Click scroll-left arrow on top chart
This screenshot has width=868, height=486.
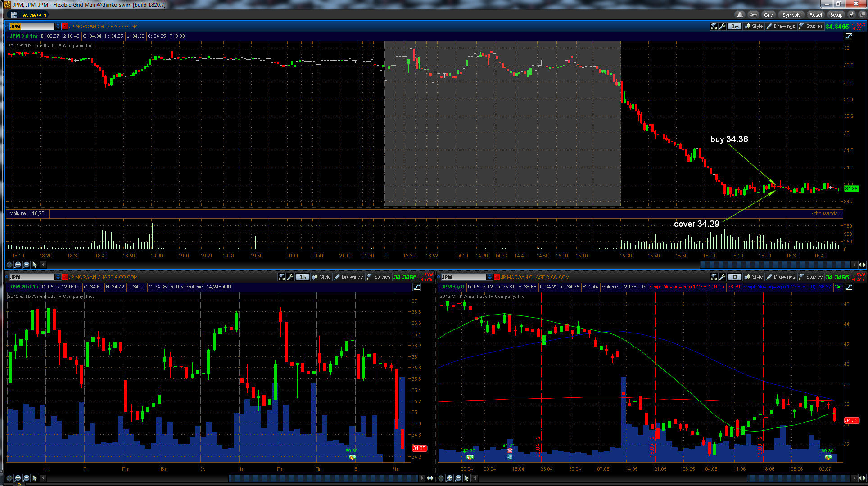point(43,265)
